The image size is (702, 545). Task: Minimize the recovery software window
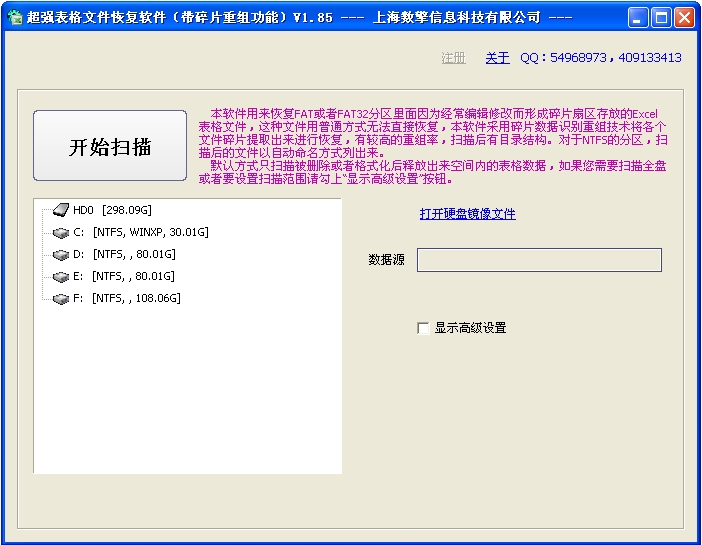click(638, 18)
